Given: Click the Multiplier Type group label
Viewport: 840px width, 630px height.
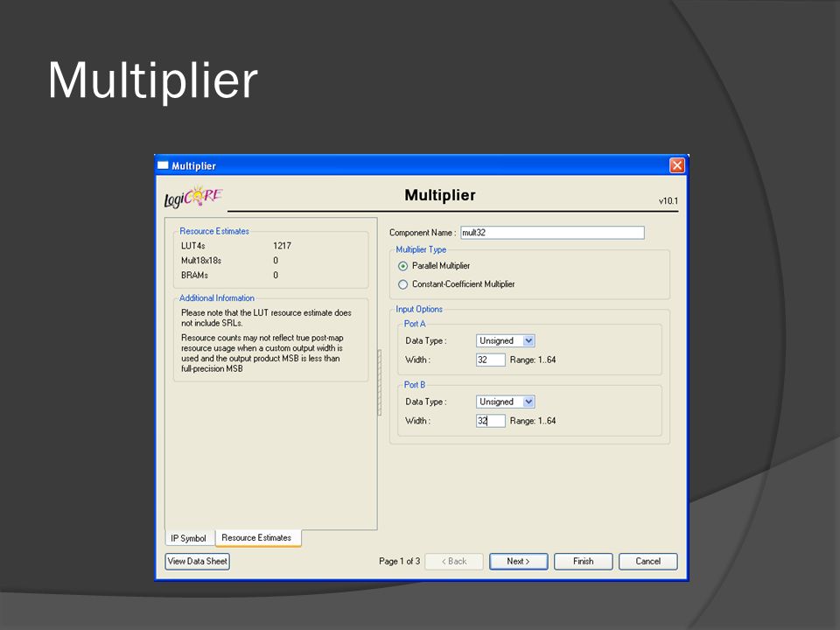Looking at the screenshot, I should [x=421, y=249].
